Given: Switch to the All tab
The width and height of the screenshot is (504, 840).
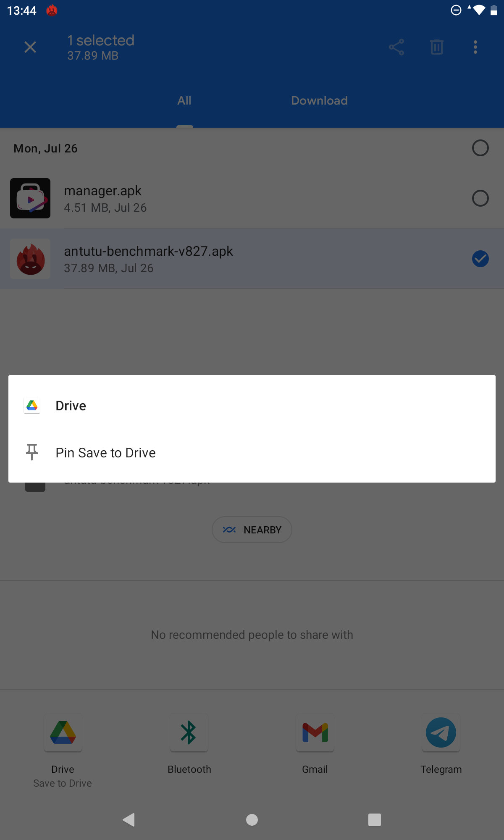Looking at the screenshot, I should point(184,101).
